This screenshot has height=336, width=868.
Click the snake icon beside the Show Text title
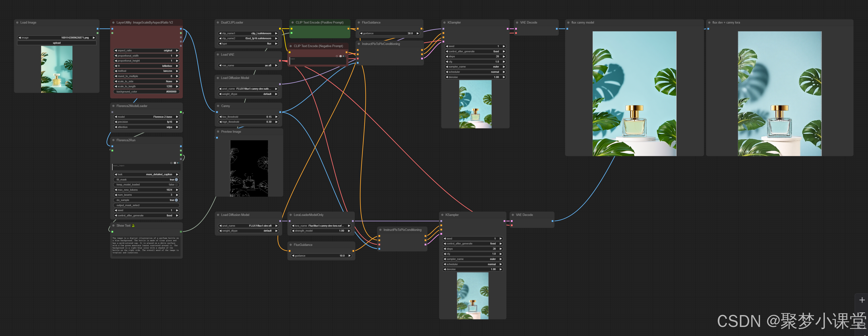tap(133, 225)
